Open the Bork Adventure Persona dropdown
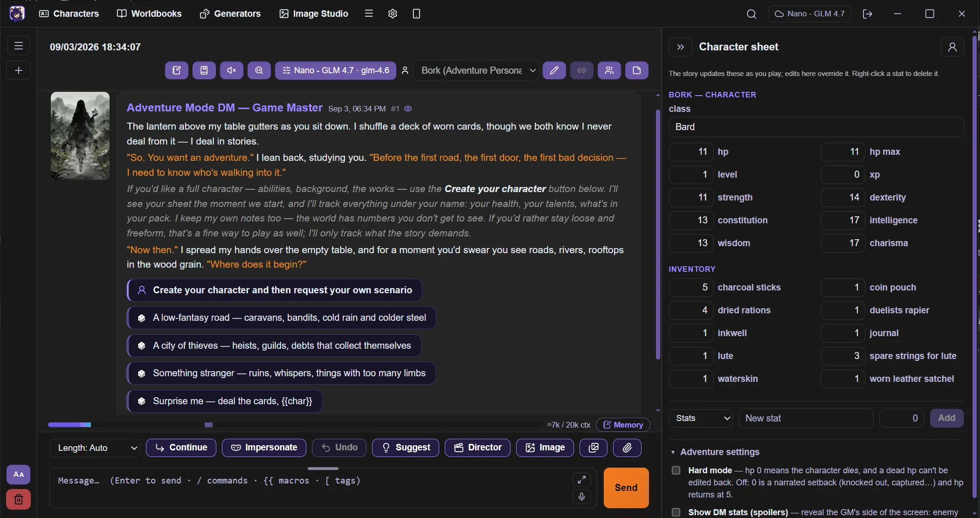This screenshot has width=980, height=518. click(x=476, y=70)
